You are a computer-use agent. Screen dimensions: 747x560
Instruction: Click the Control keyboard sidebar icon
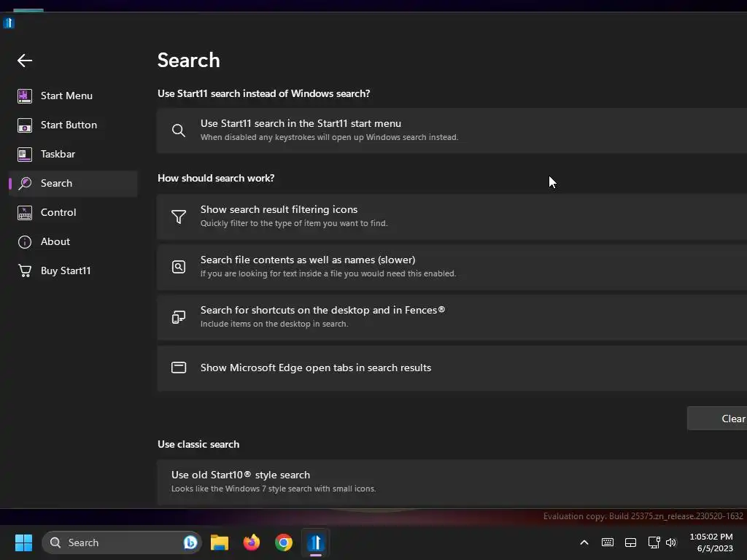click(25, 212)
